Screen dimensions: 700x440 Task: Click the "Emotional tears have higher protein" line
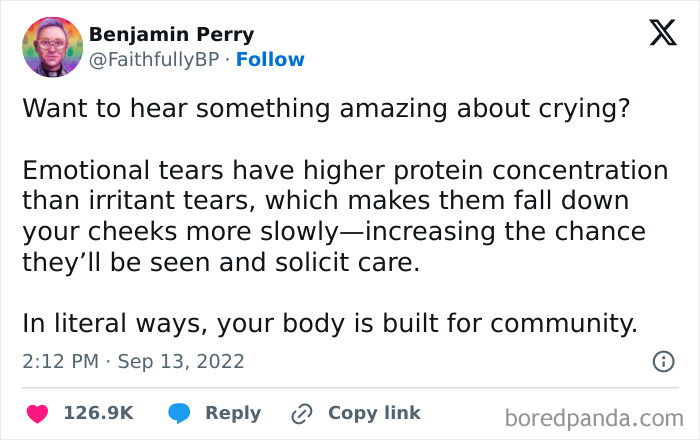pos(345,170)
